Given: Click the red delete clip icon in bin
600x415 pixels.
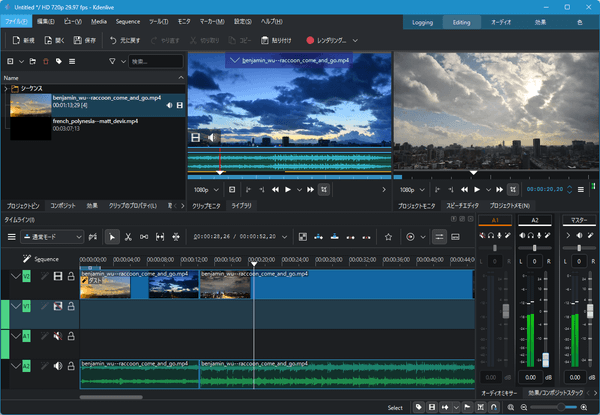Looking at the screenshot, I should [45, 62].
